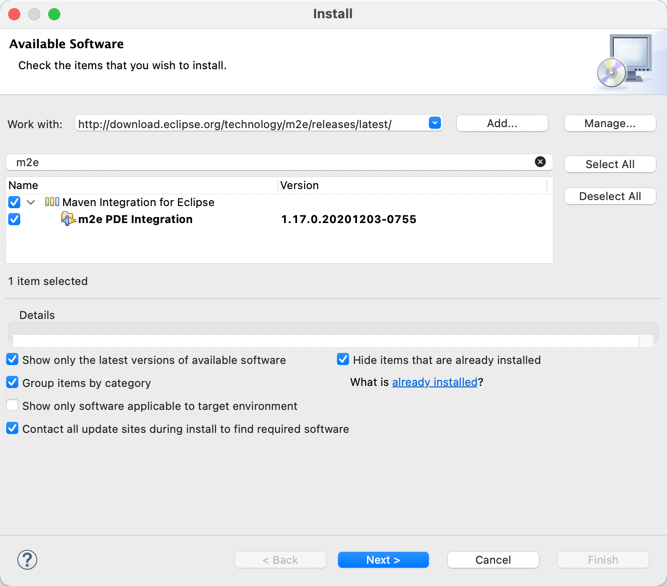The height and width of the screenshot is (586, 667).
Task: Click the Maven Integration category icon
Action: pos(52,202)
